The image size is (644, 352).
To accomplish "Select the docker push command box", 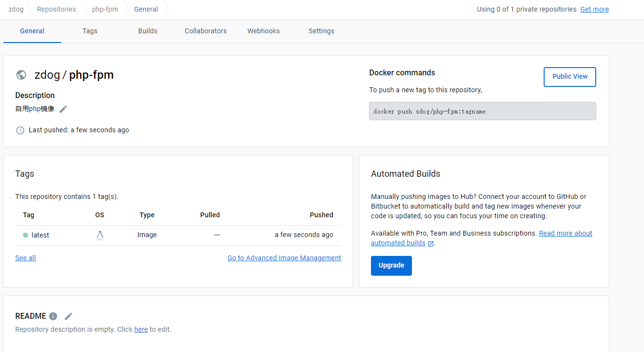I will point(482,111).
